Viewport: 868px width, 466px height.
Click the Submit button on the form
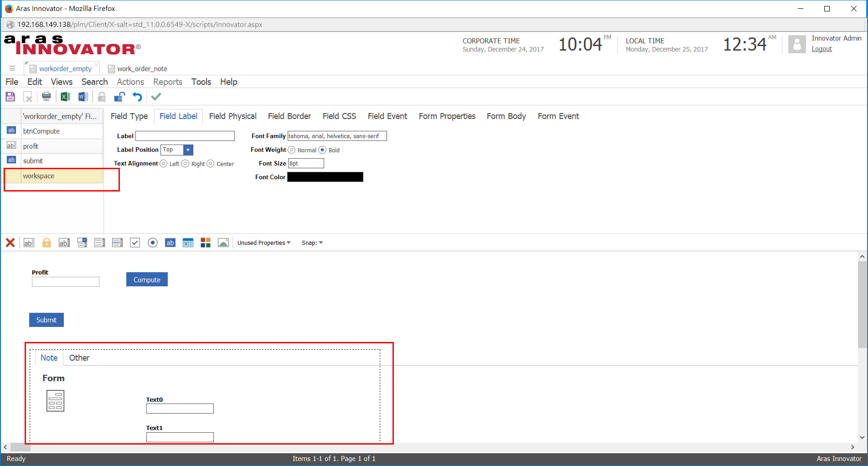pyautogui.click(x=46, y=320)
